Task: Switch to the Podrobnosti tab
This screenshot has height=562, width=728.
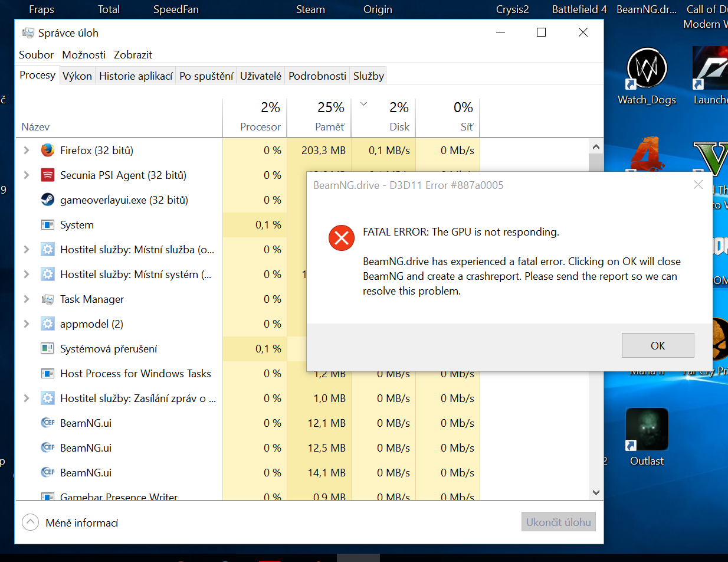Action: click(x=317, y=76)
